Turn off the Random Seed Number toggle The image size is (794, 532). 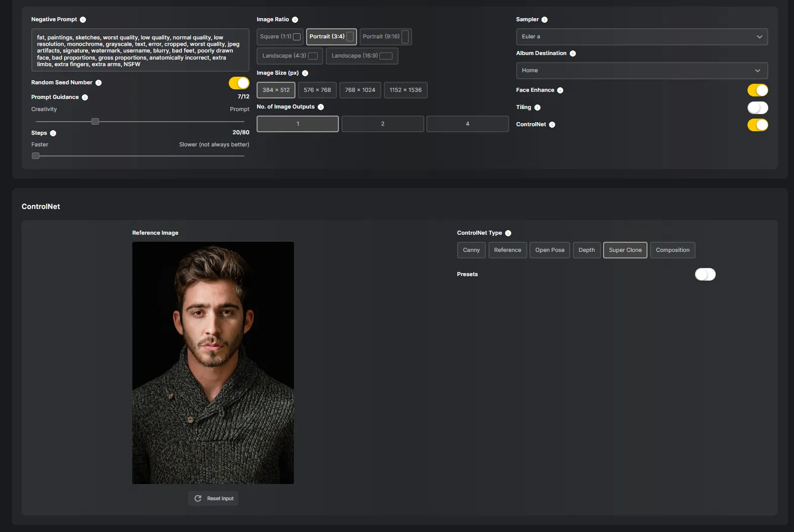tap(239, 83)
